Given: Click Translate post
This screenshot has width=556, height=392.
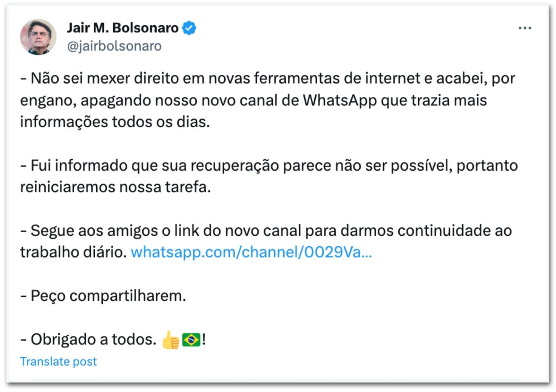Looking at the screenshot, I should pos(59,361).
